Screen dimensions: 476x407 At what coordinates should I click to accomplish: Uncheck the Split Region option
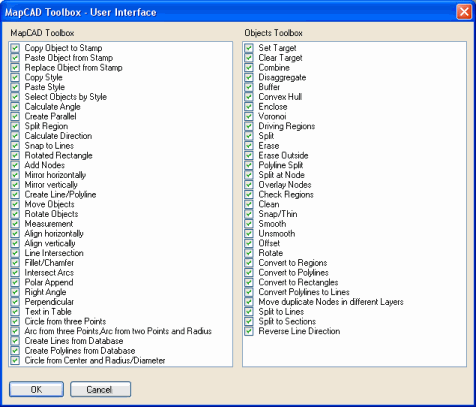pos(15,126)
